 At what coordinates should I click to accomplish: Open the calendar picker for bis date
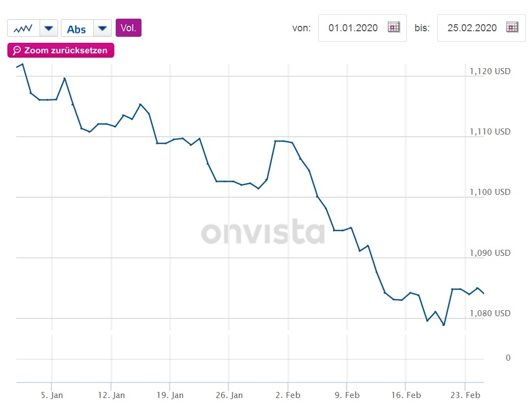(512, 27)
